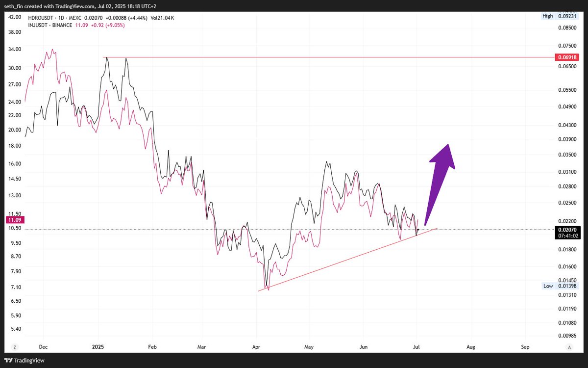Select the red horizontal line at 0.06918
The width and height of the screenshot is (588, 368).
328,57
